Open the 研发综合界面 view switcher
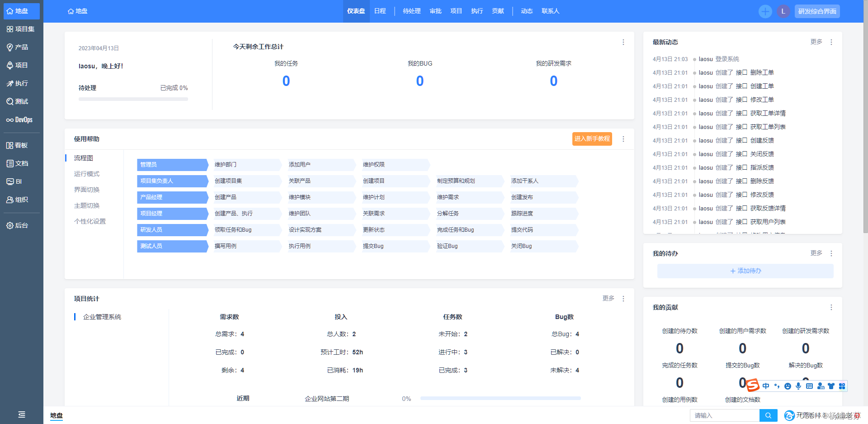Viewport: 868px width, 424px height. tap(817, 11)
